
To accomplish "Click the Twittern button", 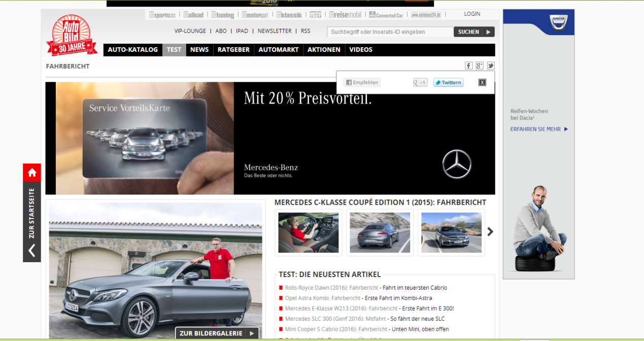I will point(448,82).
